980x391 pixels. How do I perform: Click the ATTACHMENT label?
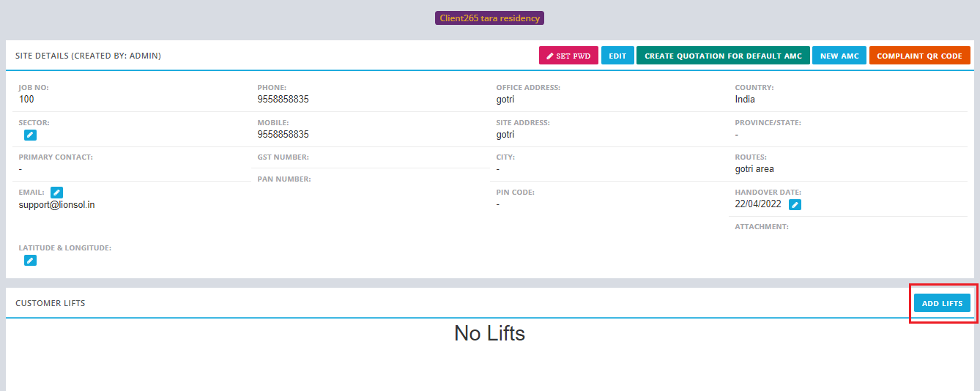coord(762,227)
